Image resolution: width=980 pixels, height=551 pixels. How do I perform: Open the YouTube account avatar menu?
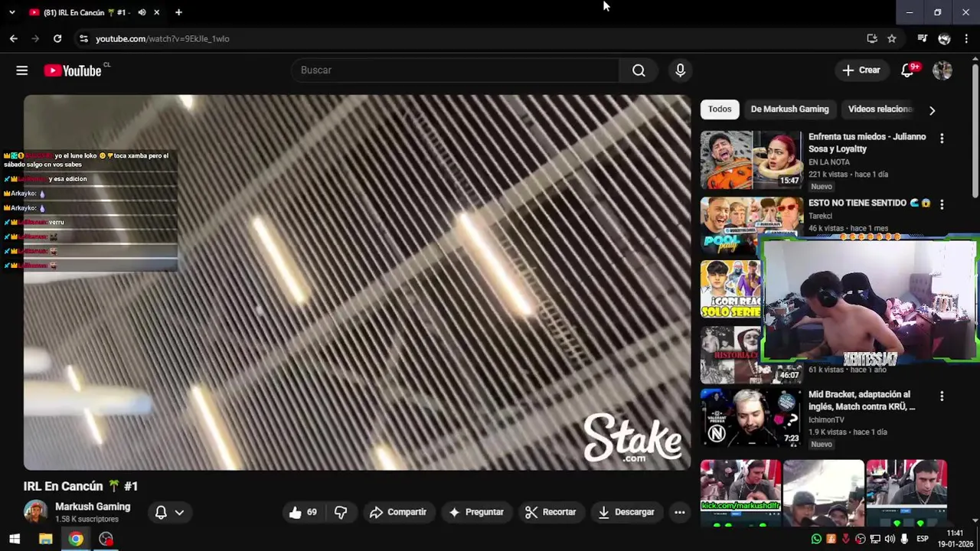942,70
